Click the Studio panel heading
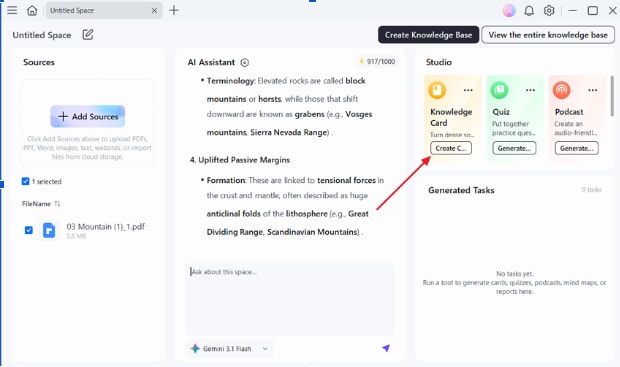Screen dimensions: 620x367 [x=439, y=62]
